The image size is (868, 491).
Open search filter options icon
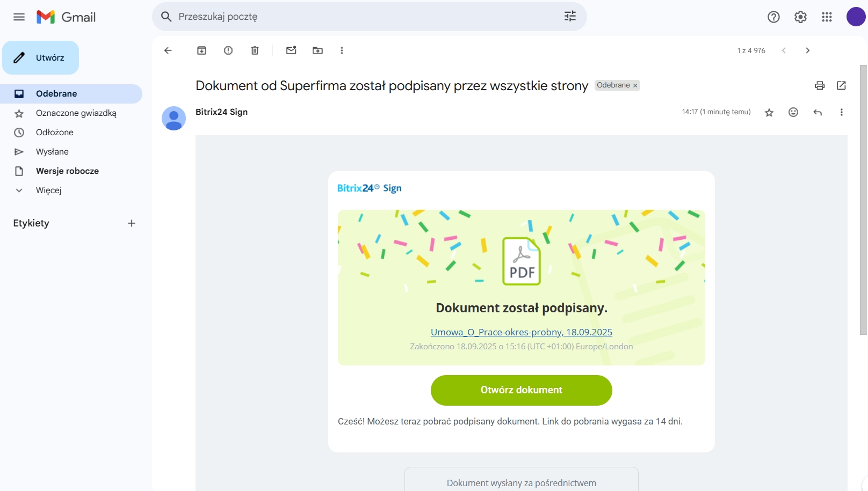570,17
